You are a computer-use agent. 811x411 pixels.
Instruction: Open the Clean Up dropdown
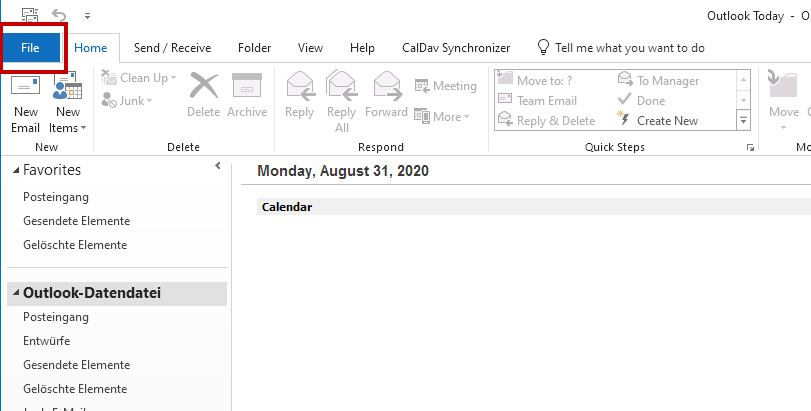pyautogui.click(x=139, y=78)
